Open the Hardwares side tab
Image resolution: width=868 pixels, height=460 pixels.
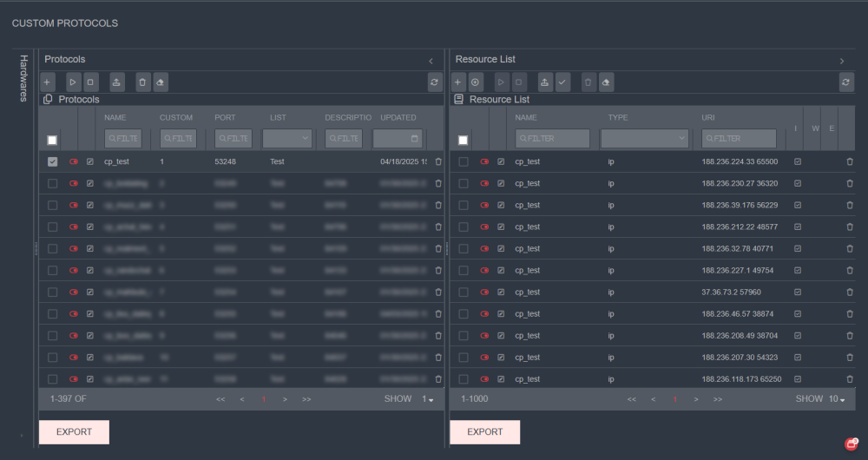[24, 78]
